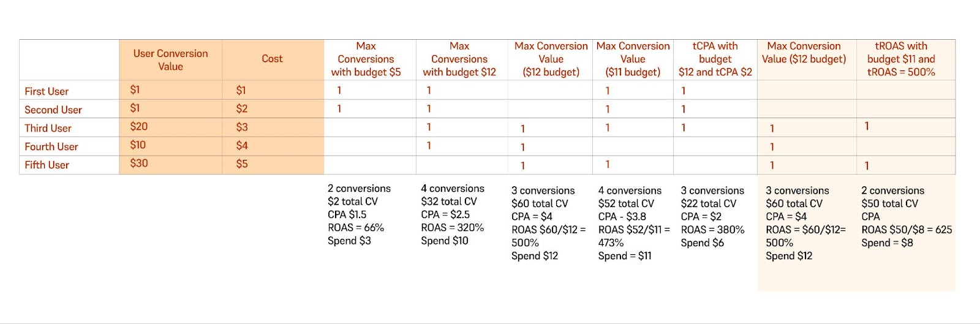
Task: Click the 'ROAS = 320%' summary line
Action: [x=452, y=227]
